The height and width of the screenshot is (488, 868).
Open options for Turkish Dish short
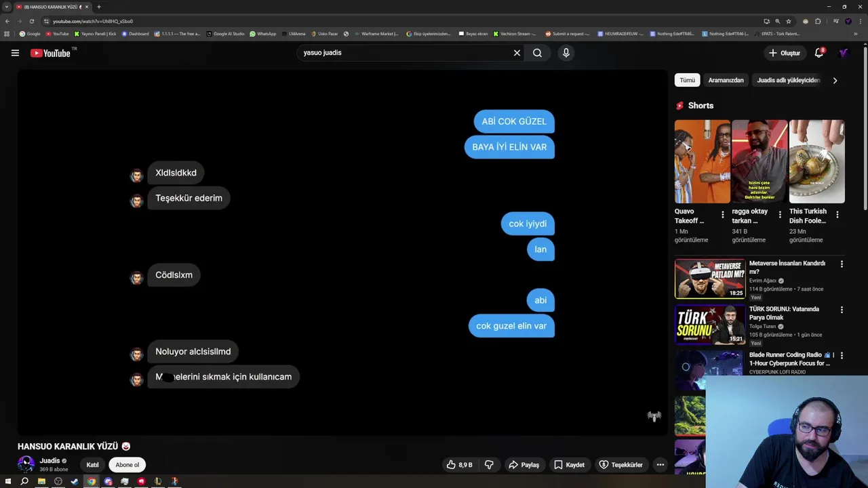[x=837, y=215]
